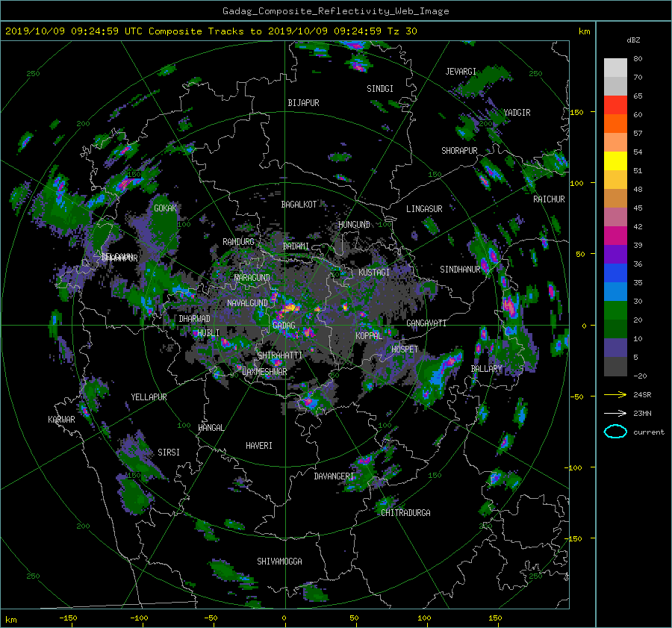The height and width of the screenshot is (628, 672).
Task: Click the LAXMESHWAR city label
Action: (264, 372)
